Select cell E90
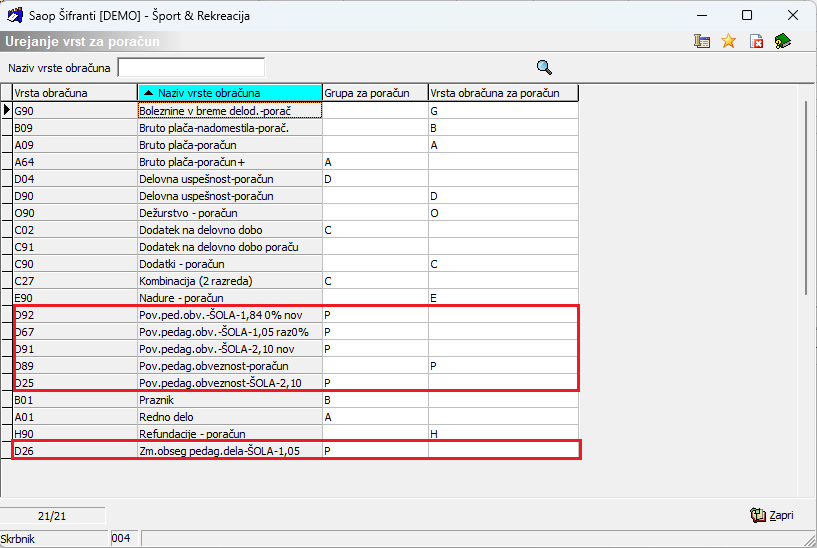Screen dimensions: 817x548 coord(75,298)
